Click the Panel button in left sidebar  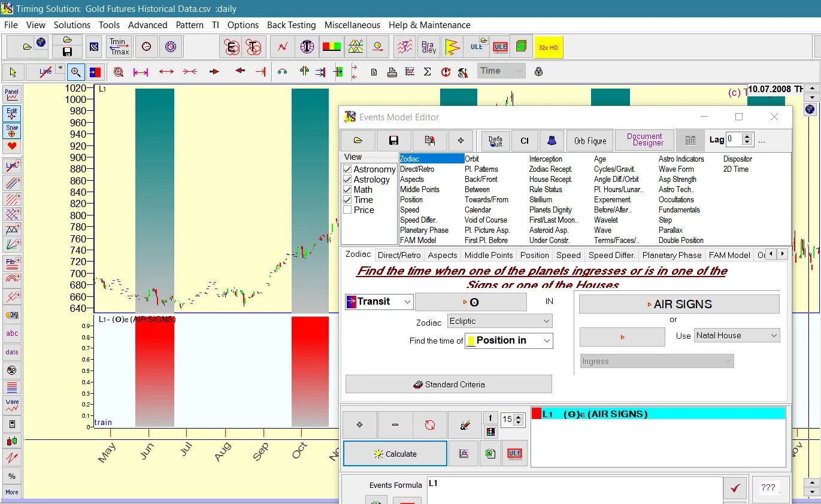pyautogui.click(x=12, y=95)
